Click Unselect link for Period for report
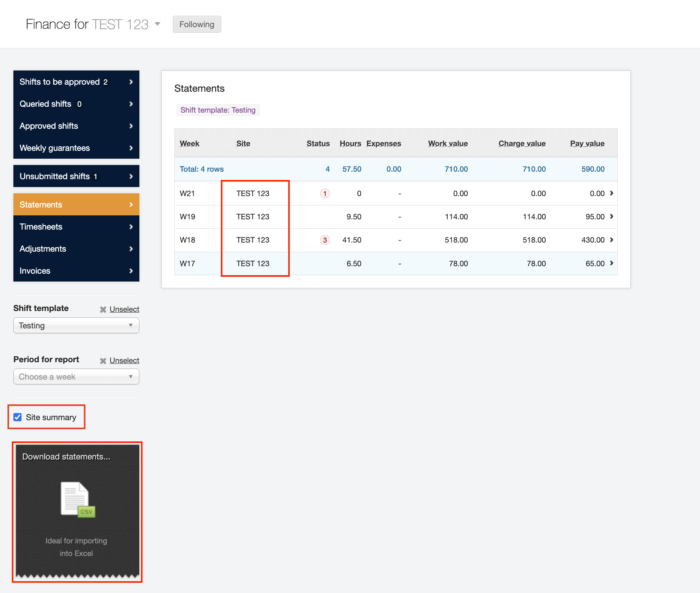The height and width of the screenshot is (593, 700). pos(124,361)
